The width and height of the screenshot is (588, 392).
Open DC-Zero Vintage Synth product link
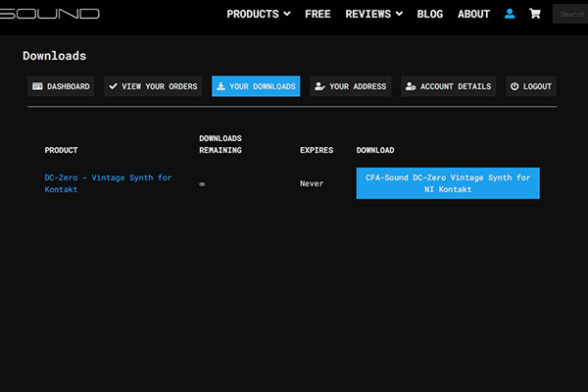tap(108, 183)
